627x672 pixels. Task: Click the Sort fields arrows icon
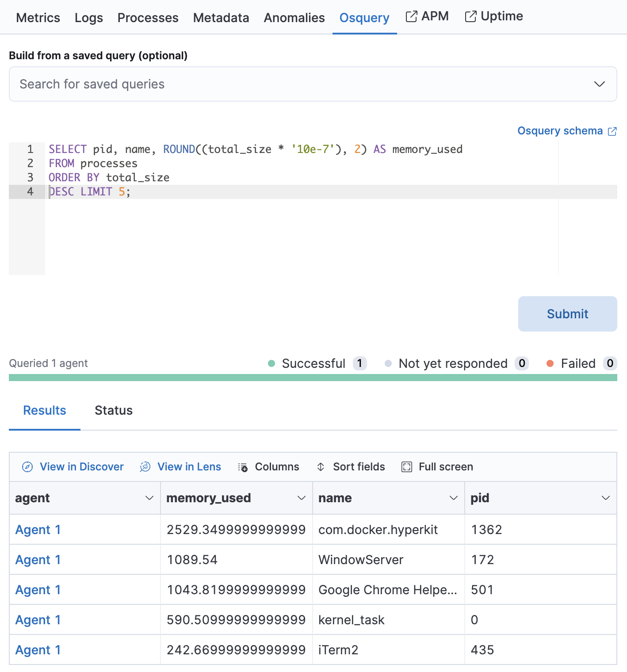pyautogui.click(x=321, y=467)
